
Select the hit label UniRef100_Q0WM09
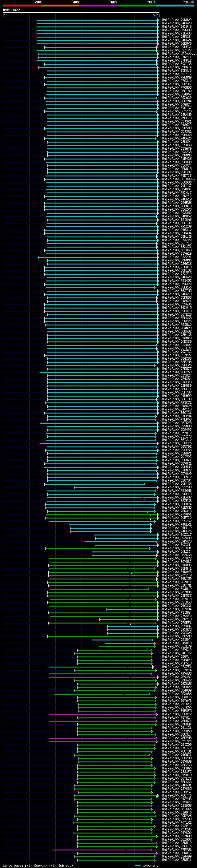tap(177, 20)
